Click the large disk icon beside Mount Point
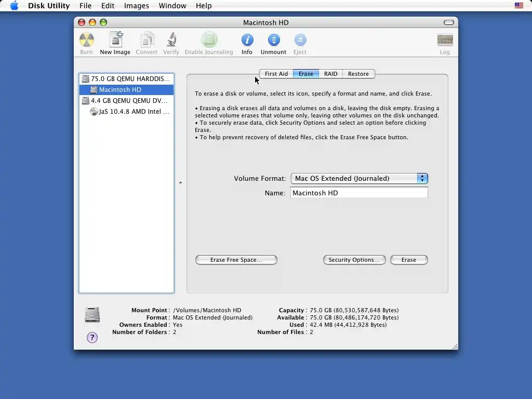 92,314
